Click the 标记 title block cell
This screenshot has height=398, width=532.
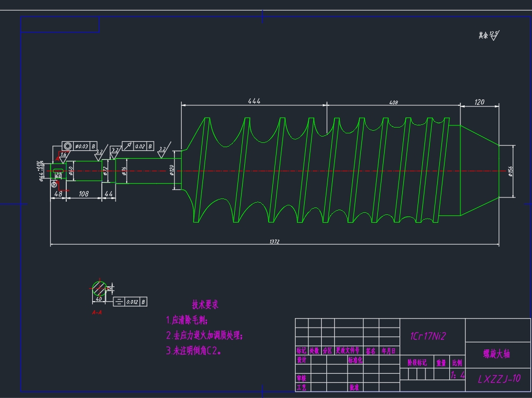coord(302,350)
